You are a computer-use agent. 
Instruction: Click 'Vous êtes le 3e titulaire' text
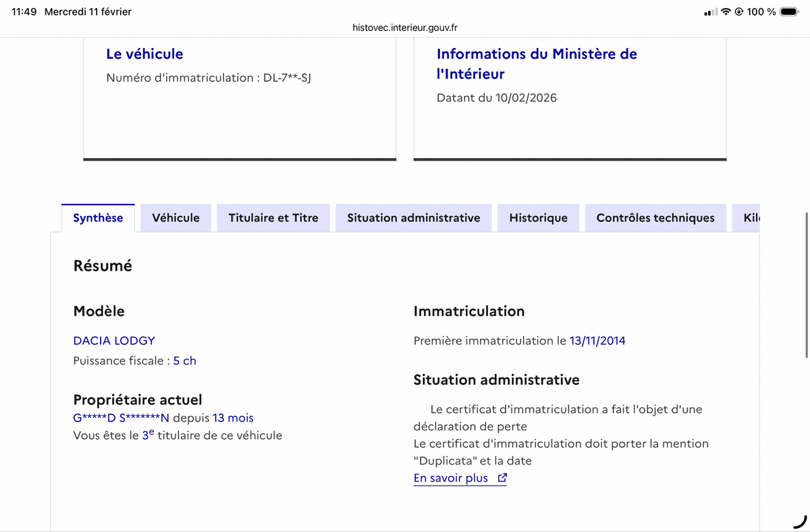click(178, 435)
